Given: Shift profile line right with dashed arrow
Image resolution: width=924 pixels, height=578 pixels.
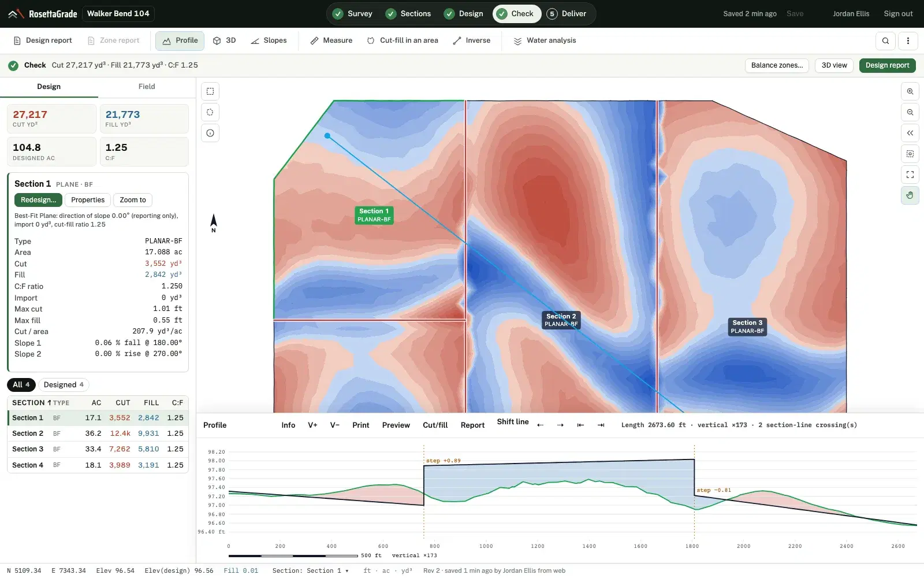Looking at the screenshot, I should tap(560, 425).
